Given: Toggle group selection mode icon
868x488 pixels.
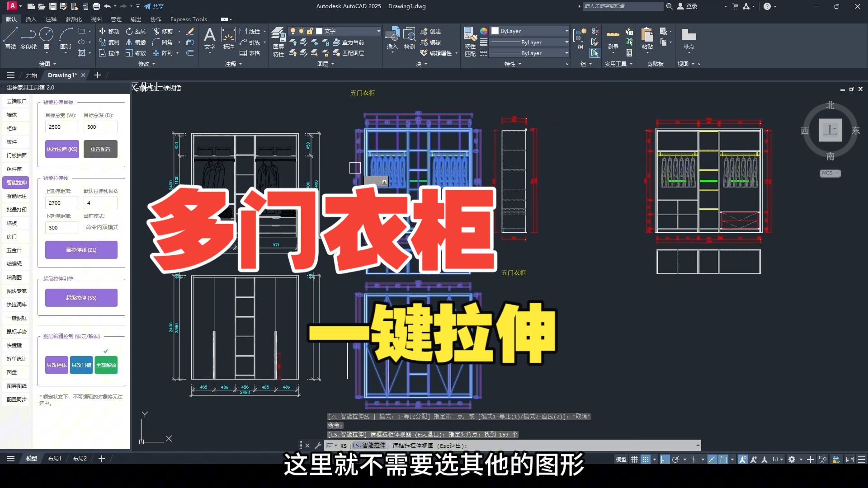Looking at the screenshot, I should tap(595, 53).
